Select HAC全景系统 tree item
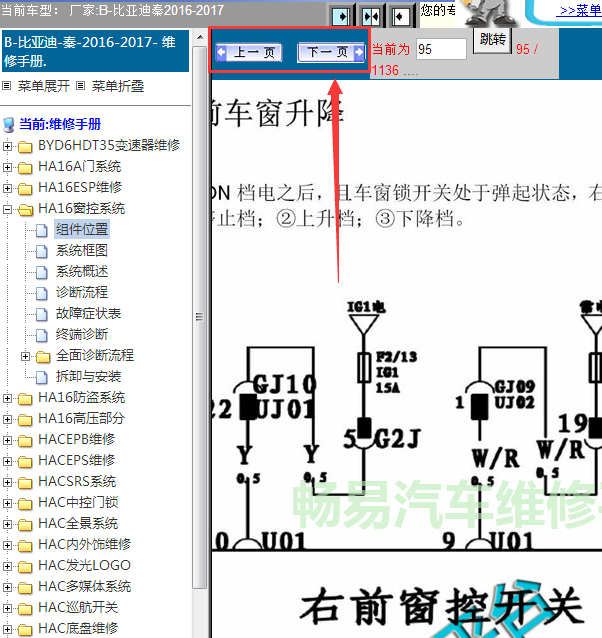602x638 pixels. (78, 523)
